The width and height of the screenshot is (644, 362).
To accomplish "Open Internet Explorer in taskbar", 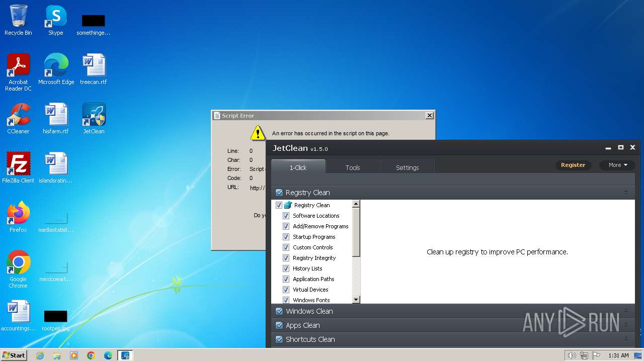I will click(40, 355).
